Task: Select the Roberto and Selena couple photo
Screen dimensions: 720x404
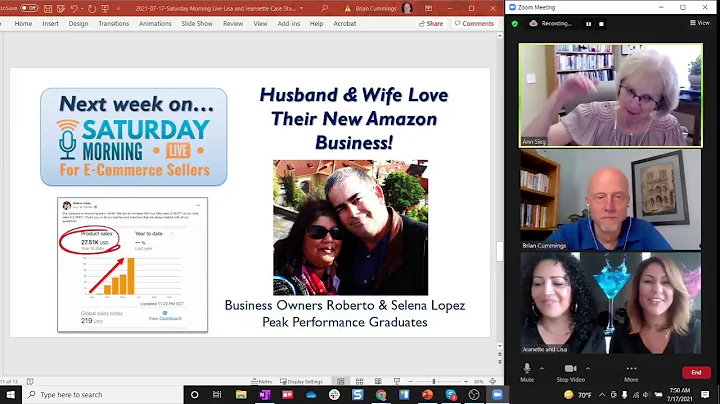Action: (350, 227)
